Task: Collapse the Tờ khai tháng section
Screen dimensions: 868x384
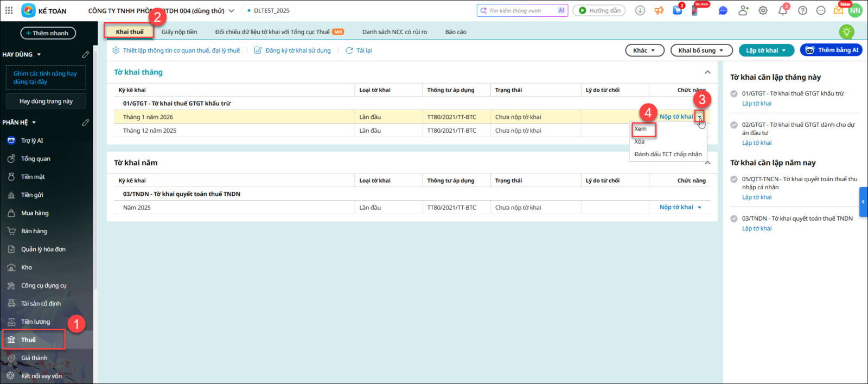Action: coord(707,72)
